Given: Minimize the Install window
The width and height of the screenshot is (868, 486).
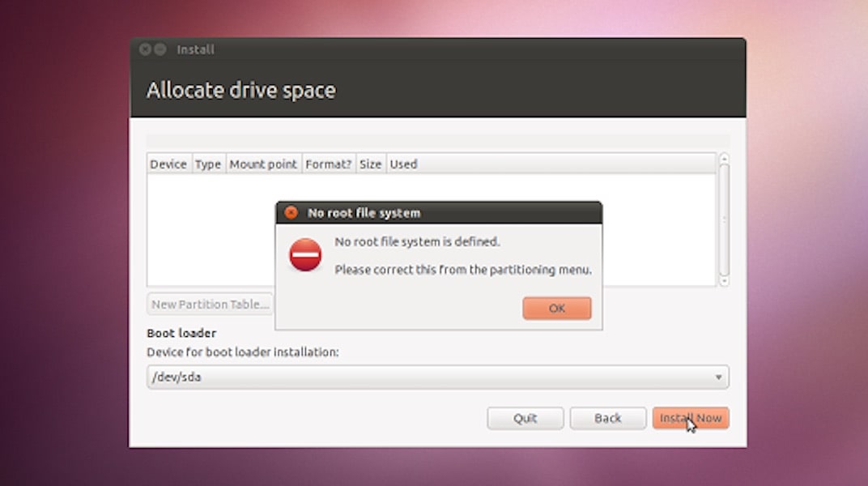Looking at the screenshot, I should 160,49.
